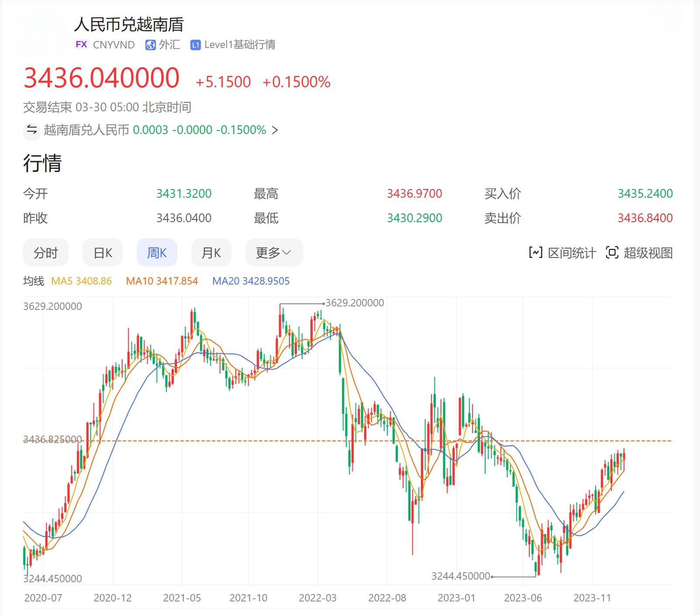The height and width of the screenshot is (615, 700).
Task: Click the 超级视图 super view icon
Action: click(x=612, y=252)
